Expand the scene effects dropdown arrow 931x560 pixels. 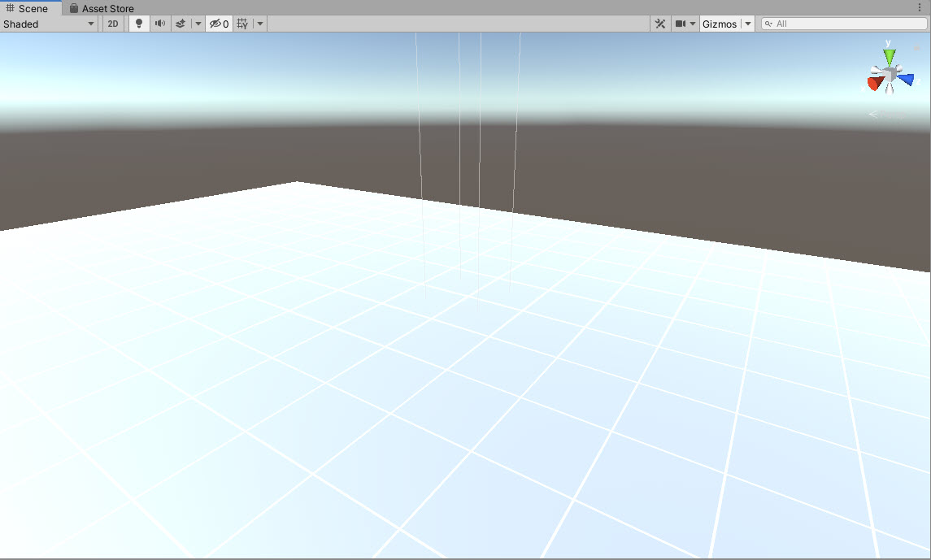pyautogui.click(x=198, y=24)
